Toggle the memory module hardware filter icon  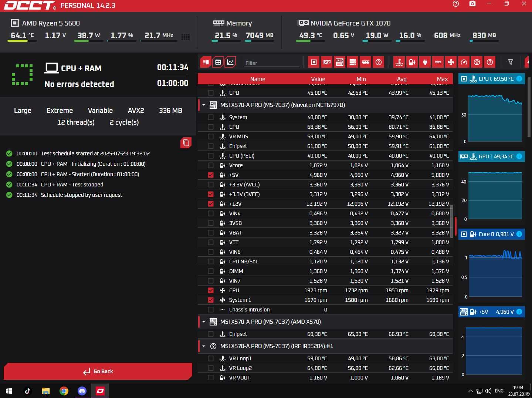pos(366,62)
